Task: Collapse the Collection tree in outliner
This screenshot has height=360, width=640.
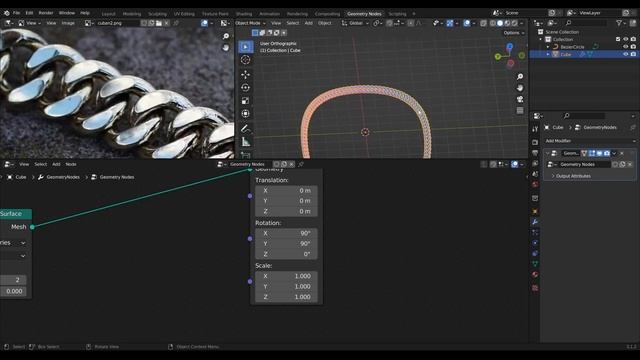Action: (541, 40)
